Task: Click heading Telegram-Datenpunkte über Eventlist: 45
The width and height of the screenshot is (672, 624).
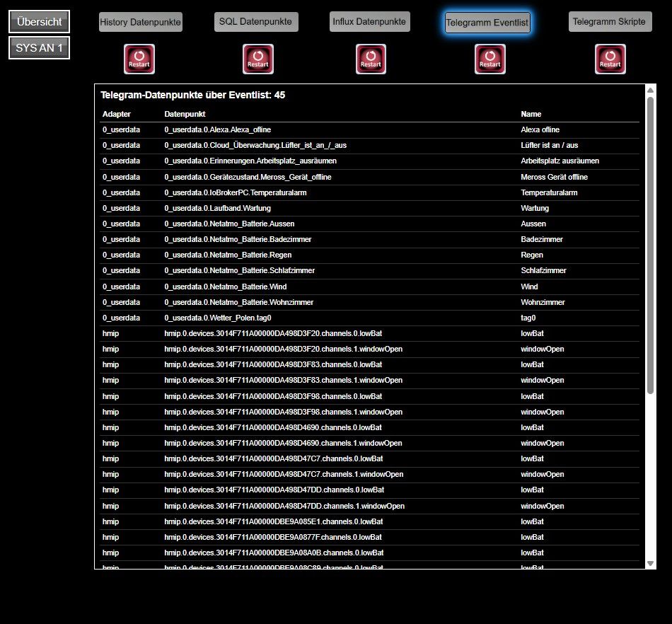Action: coord(193,95)
